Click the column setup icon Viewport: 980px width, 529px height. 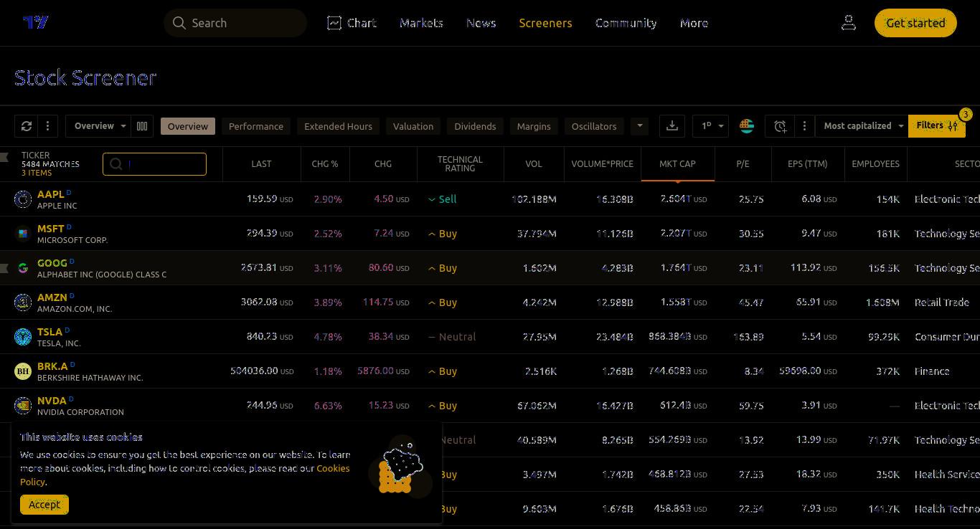(x=142, y=126)
